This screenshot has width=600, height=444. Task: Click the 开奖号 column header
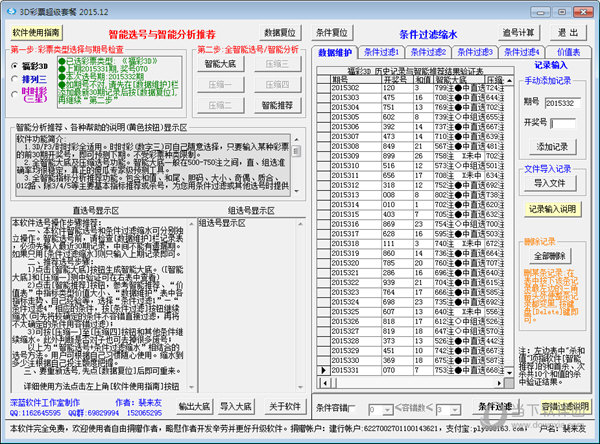pyautogui.click(x=397, y=80)
